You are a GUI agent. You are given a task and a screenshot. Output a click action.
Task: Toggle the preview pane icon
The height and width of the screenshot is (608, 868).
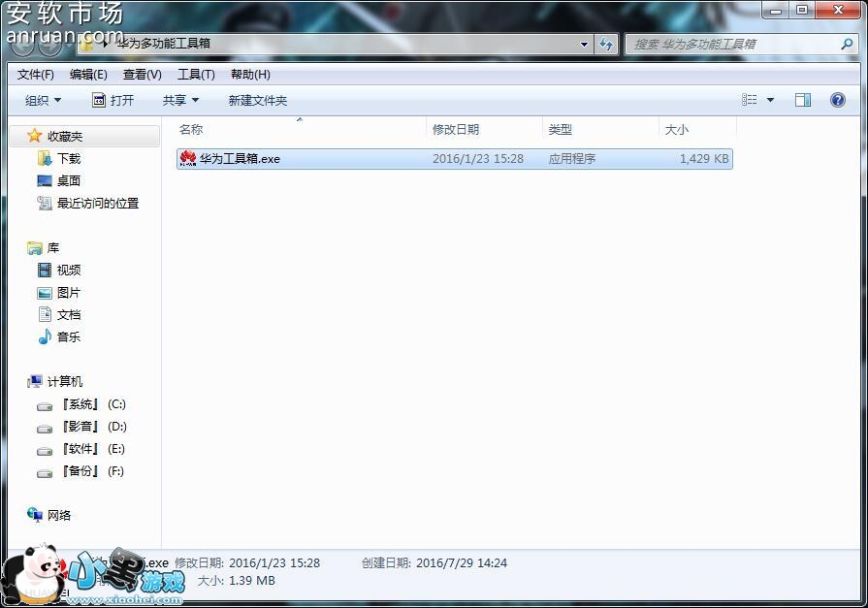[803, 100]
